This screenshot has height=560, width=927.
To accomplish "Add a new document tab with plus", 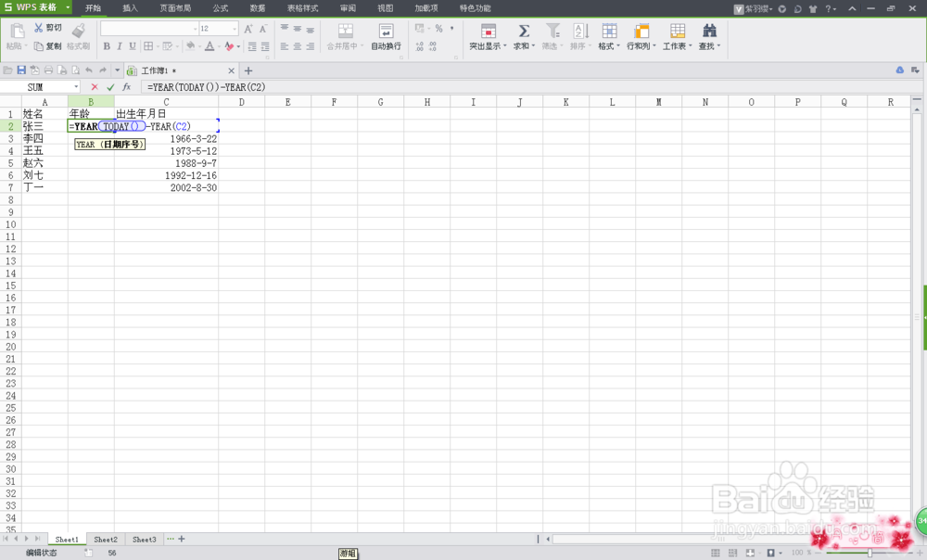I will (x=248, y=70).
